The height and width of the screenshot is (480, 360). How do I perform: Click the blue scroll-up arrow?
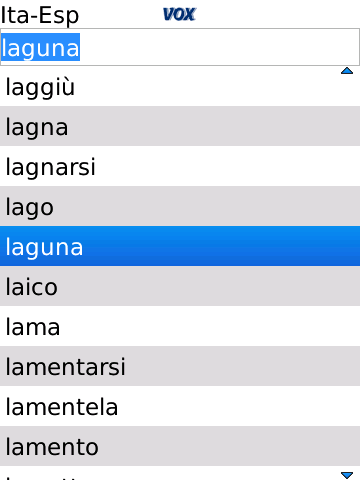[x=347, y=71]
